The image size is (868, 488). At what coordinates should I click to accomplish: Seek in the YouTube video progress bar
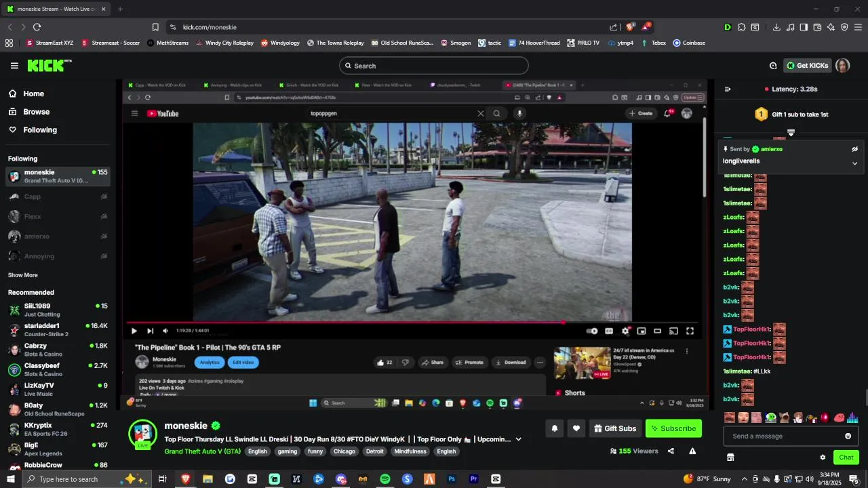click(412, 323)
